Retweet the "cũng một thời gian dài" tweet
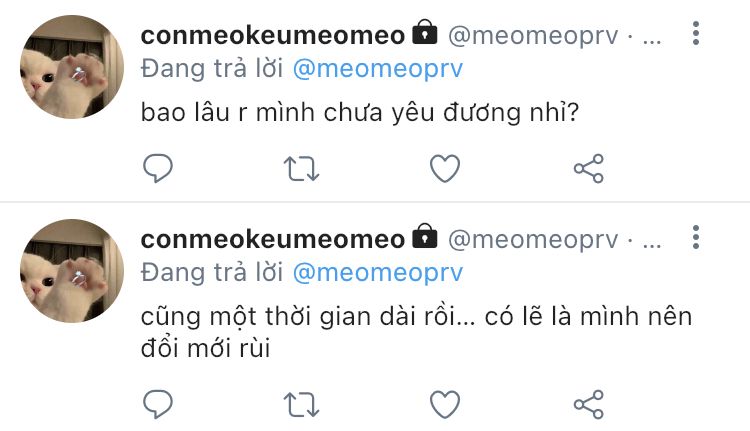Image resolution: width=750 pixels, height=431 pixels. 301,405
